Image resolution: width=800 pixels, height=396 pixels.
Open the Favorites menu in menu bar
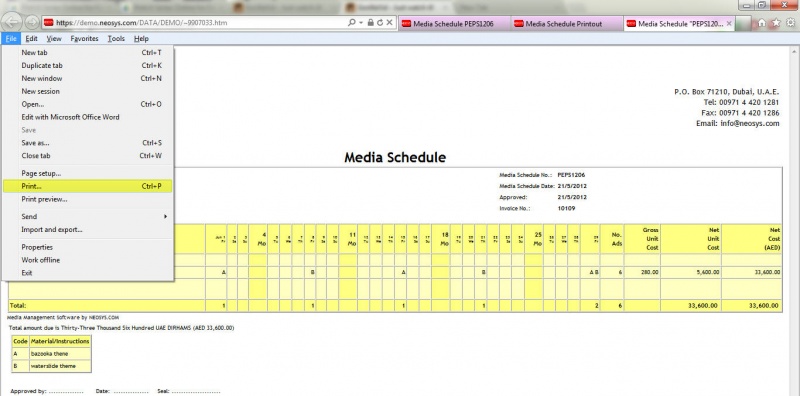click(x=85, y=38)
